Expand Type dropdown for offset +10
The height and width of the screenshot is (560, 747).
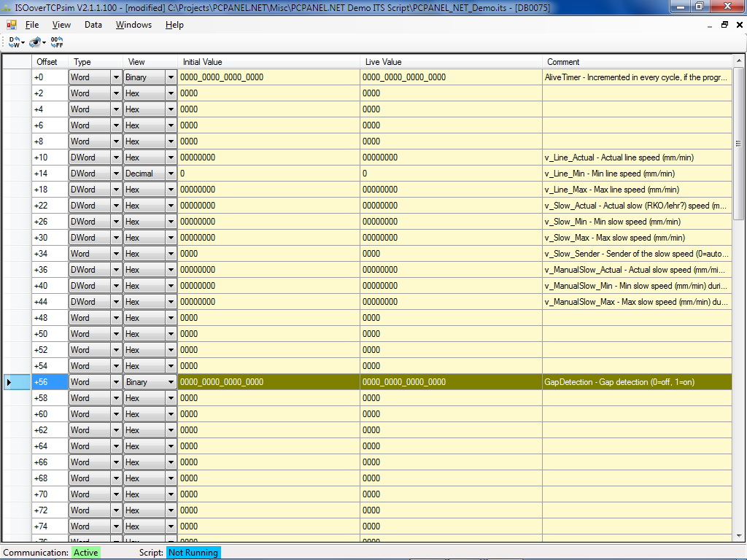(115, 157)
